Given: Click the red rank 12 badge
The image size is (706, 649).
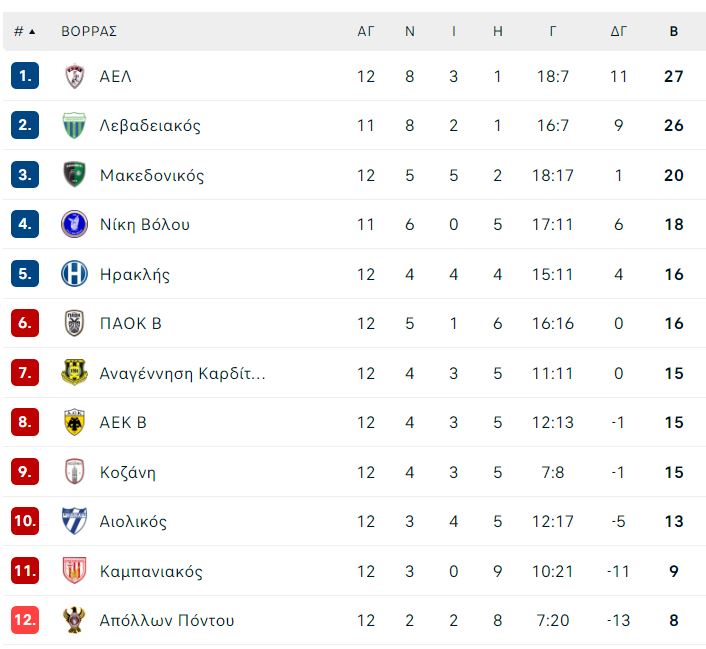Looking at the screenshot, I should [x=25, y=620].
